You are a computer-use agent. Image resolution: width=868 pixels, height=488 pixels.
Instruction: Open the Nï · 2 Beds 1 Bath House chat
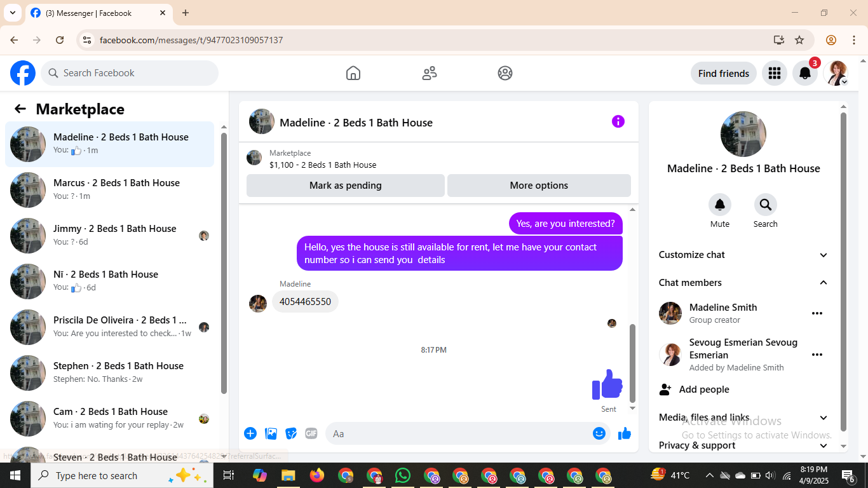coord(110,281)
